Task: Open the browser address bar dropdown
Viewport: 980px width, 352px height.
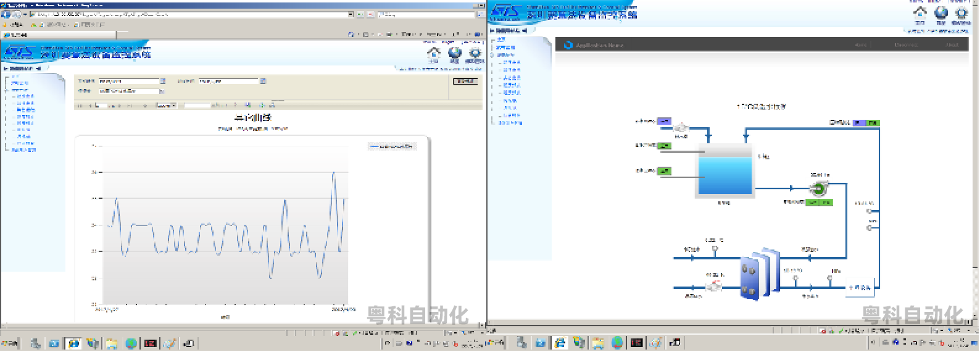Action: (x=351, y=14)
